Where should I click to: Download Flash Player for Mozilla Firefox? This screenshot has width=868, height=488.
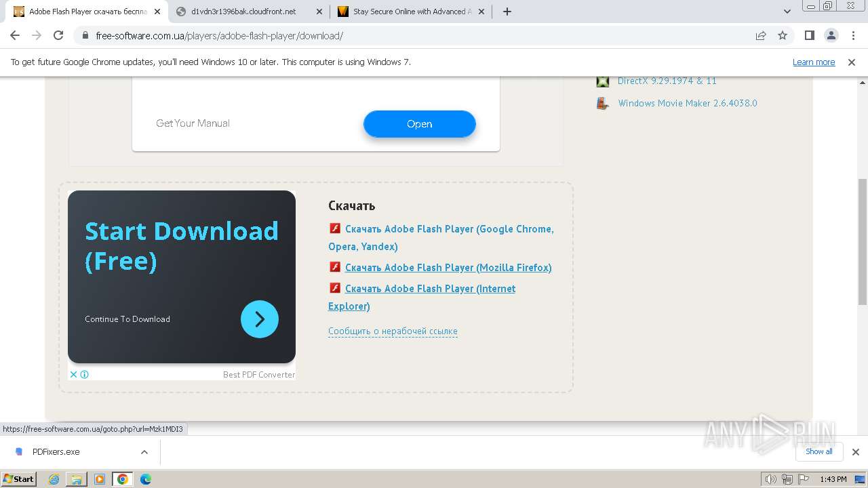tap(448, 268)
